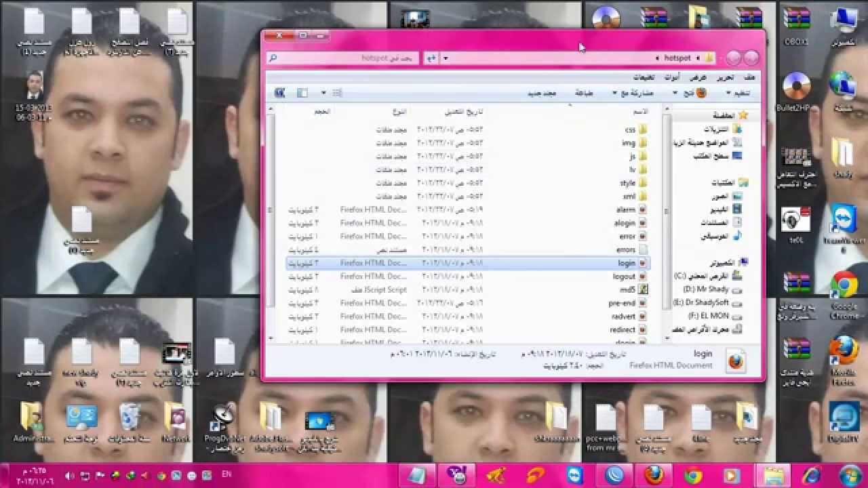Toggle the preview pane icon
Image resolution: width=868 pixels, height=488 pixels.
point(302,93)
